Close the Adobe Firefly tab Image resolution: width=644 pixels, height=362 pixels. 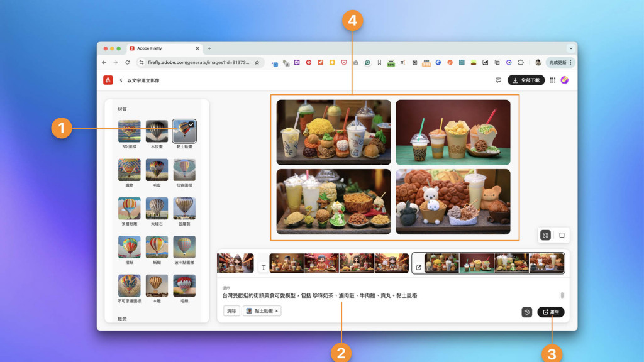(x=197, y=48)
